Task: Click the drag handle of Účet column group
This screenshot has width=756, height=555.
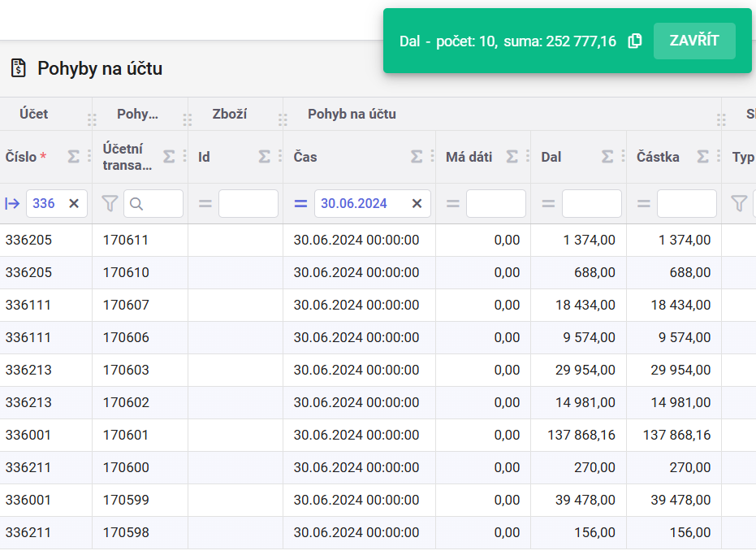Action: click(92, 119)
